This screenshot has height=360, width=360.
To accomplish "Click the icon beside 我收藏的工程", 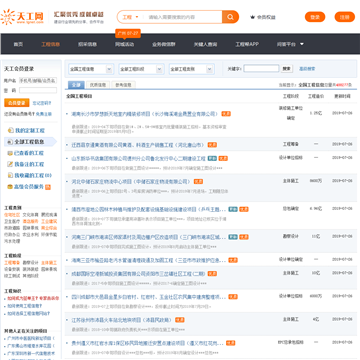I will (10, 175).
